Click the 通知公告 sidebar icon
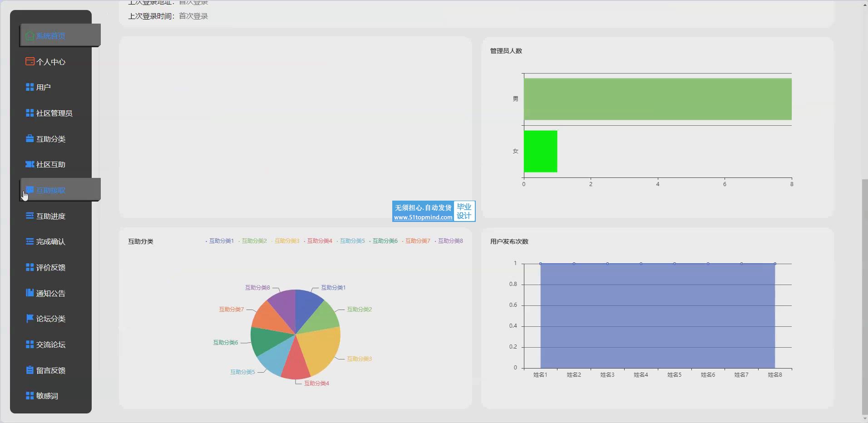Image resolution: width=868 pixels, height=423 pixels. (x=30, y=293)
